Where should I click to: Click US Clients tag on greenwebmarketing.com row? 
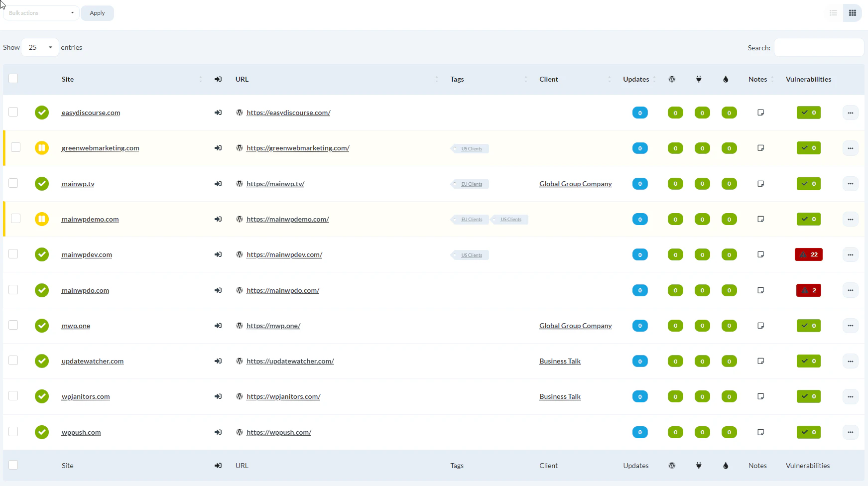(x=470, y=148)
